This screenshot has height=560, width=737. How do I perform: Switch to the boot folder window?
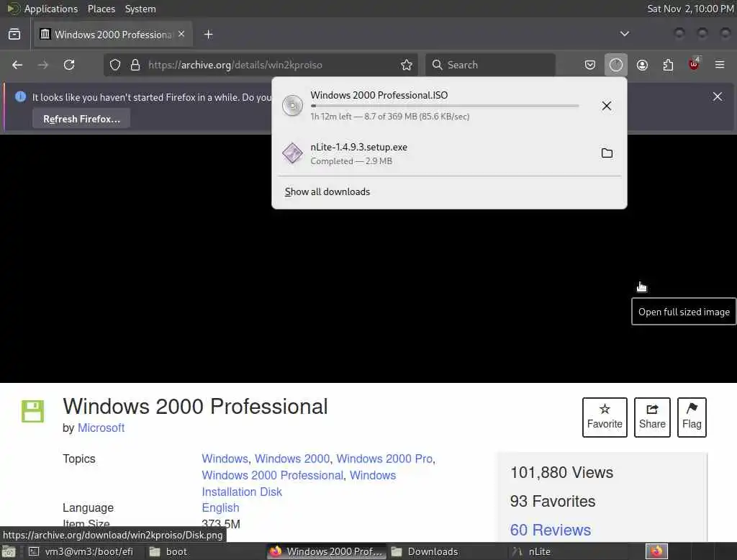(x=168, y=551)
